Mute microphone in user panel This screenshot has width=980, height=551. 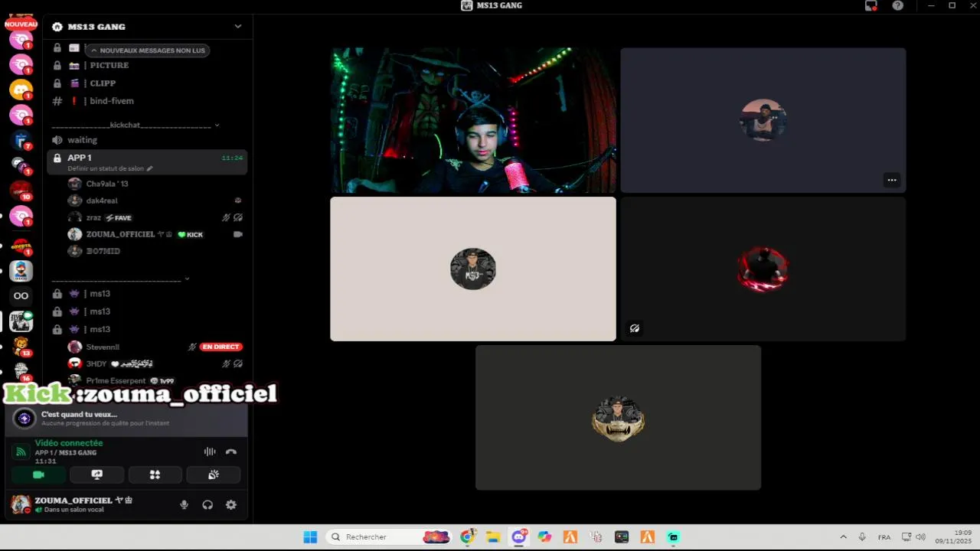184,505
